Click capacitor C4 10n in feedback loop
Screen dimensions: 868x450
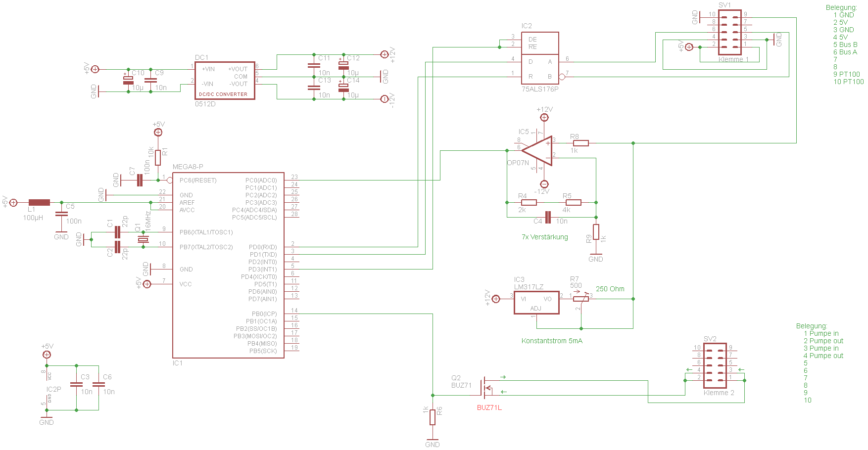548,217
